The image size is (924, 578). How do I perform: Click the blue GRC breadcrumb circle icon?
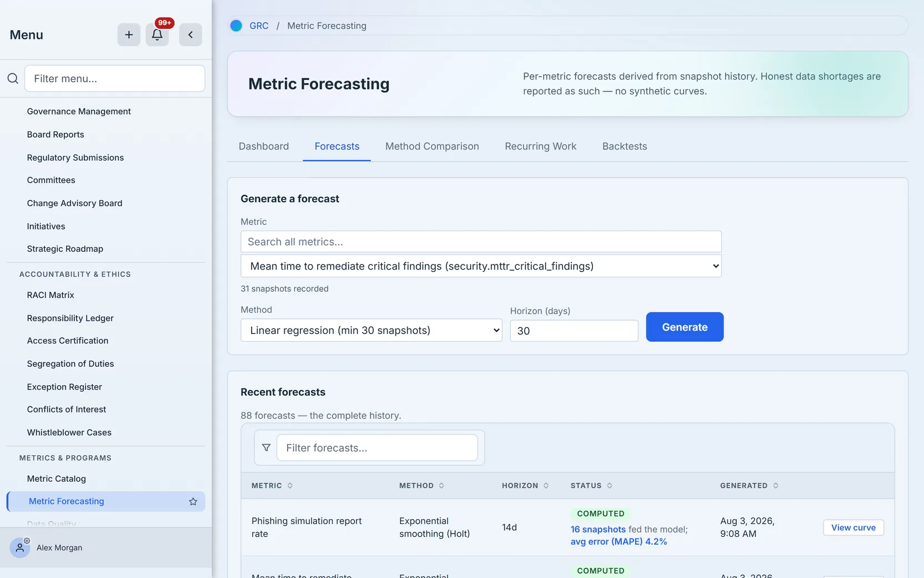coord(236,26)
